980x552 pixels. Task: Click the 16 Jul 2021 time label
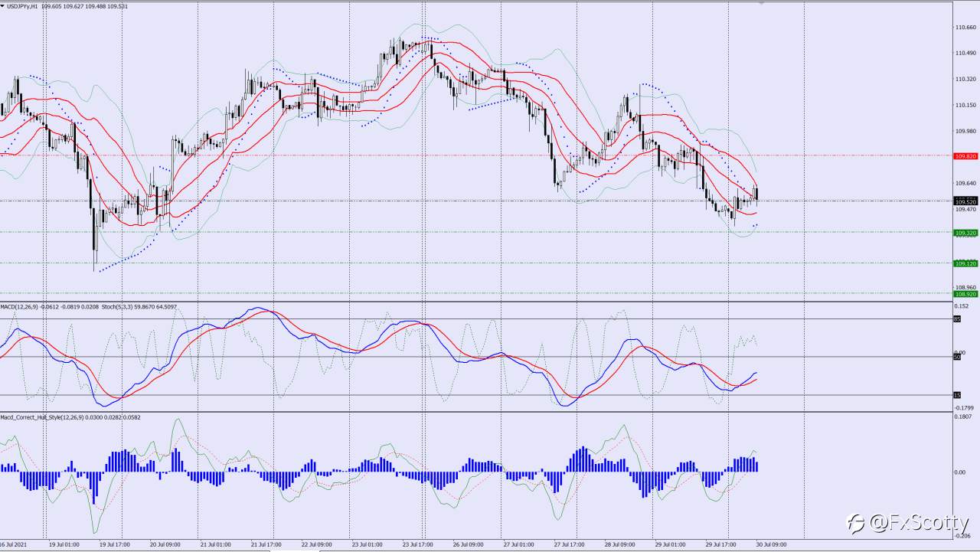[x=13, y=545]
